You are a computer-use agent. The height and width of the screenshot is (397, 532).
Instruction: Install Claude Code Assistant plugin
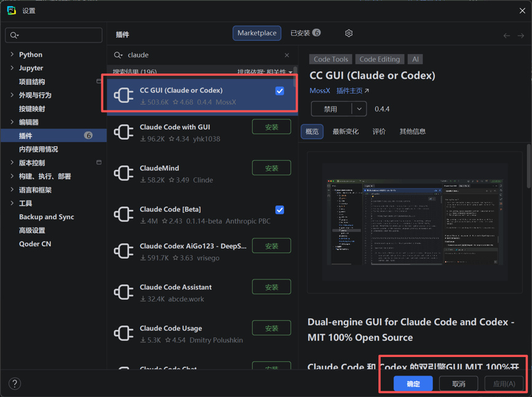[x=271, y=287]
